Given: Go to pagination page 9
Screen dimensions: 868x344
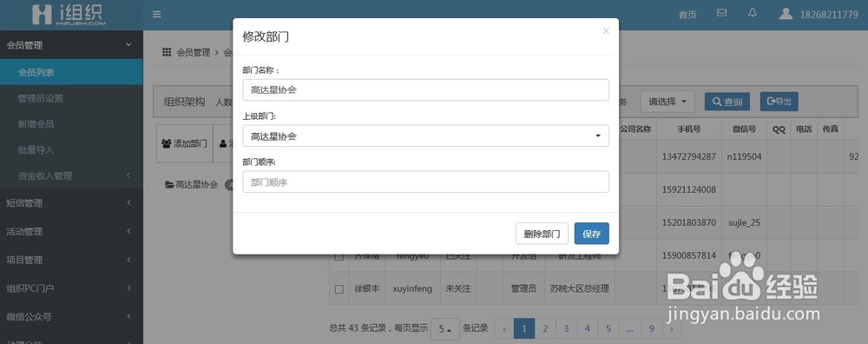Looking at the screenshot, I should (x=652, y=328).
